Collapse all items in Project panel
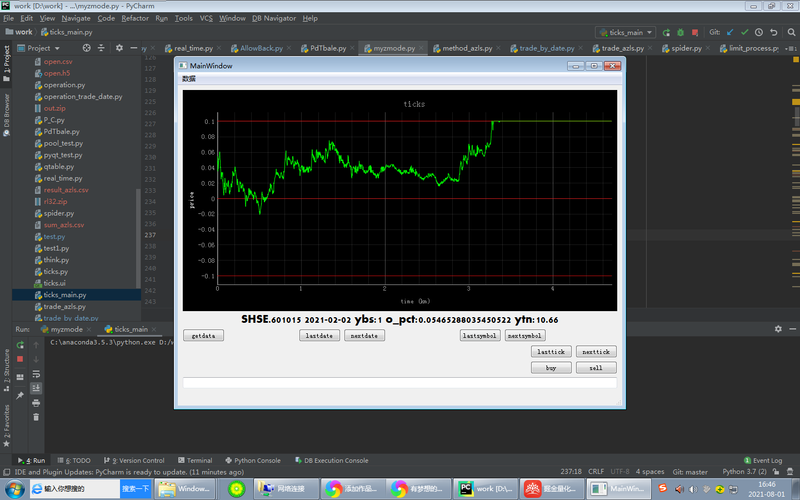 click(101, 48)
